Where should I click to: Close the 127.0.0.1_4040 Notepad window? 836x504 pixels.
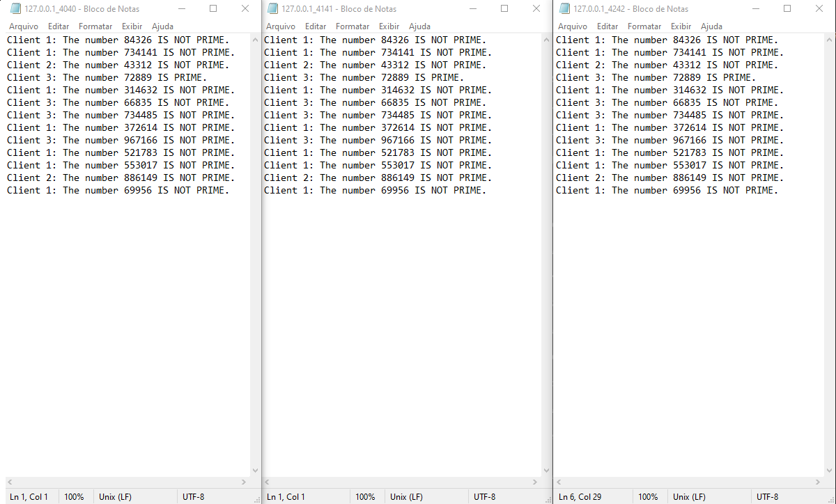(245, 9)
